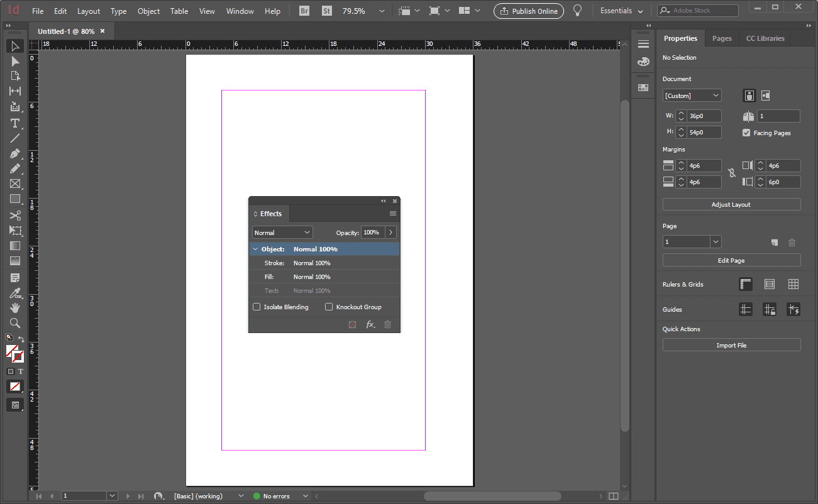Enable the Isolate Blending checkbox
The width and height of the screenshot is (818, 504).
pos(257,307)
